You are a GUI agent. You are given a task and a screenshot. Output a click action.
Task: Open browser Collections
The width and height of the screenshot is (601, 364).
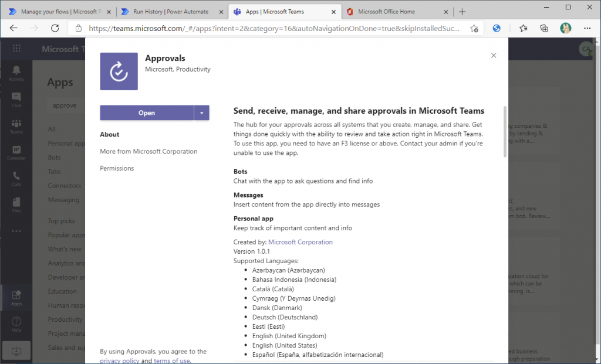coord(544,28)
